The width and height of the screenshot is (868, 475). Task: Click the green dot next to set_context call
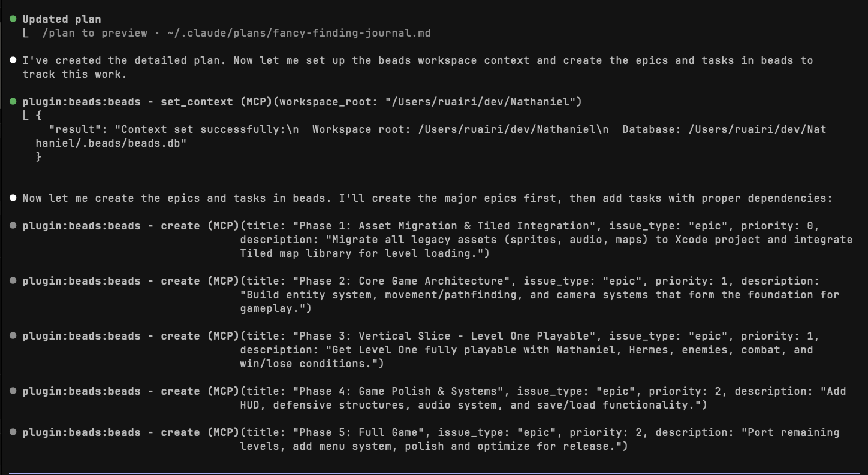[13, 102]
